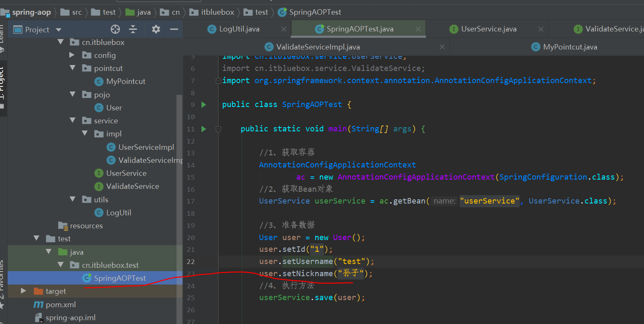This screenshot has height=324, width=644.
Task: Click spring-aop breadcrumb in navigation bar
Action: pos(32,12)
